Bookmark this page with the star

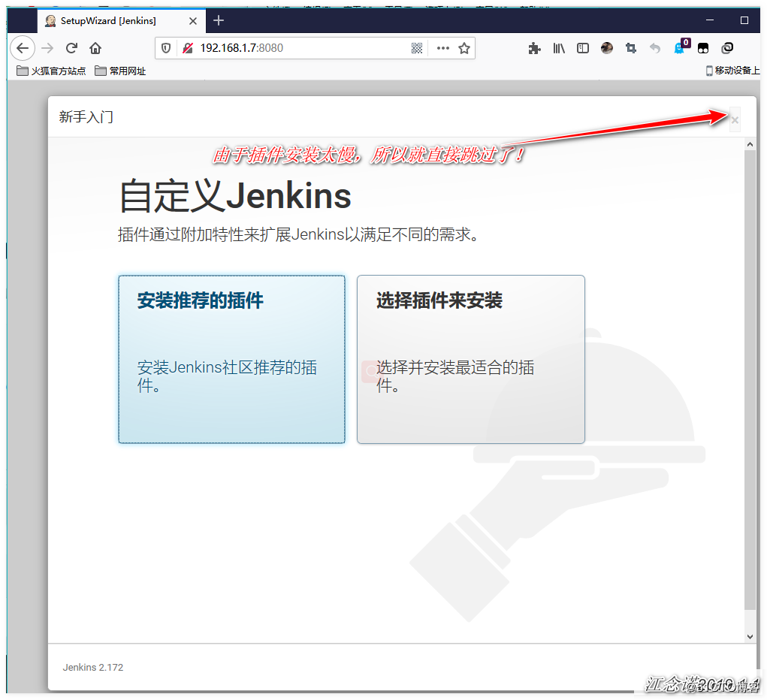click(x=464, y=48)
